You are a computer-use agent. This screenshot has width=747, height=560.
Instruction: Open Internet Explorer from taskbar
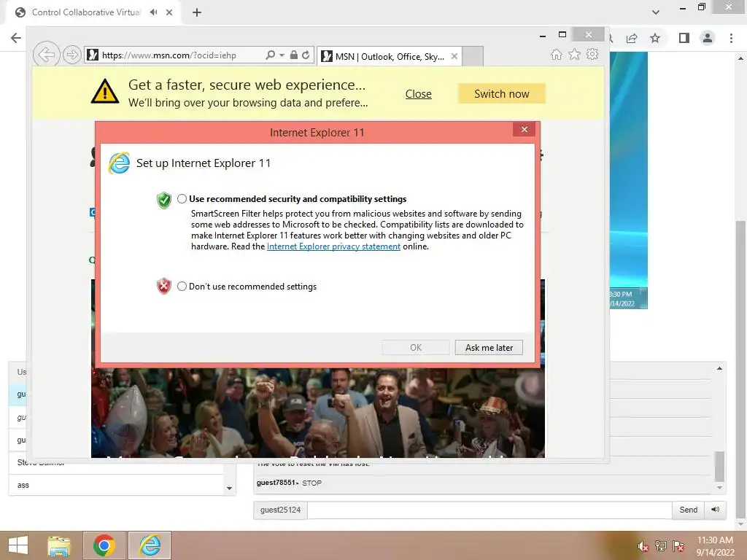pyautogui.click(x=150, y=545)
